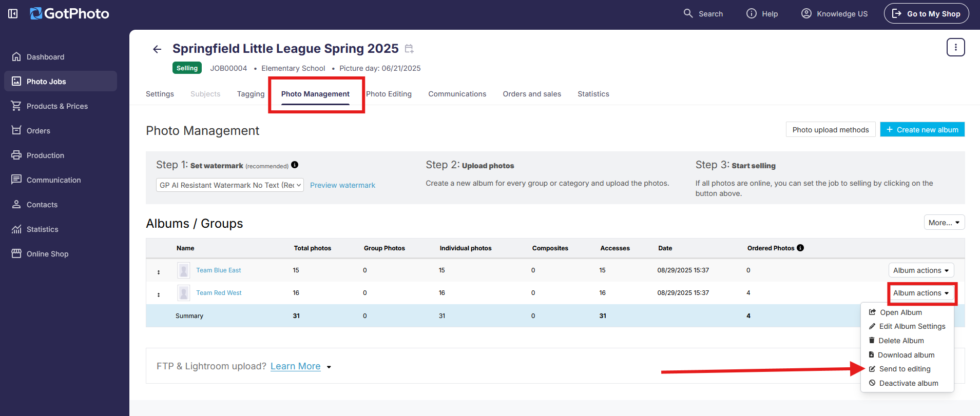Open Team Red West album thumbnail

183,293
